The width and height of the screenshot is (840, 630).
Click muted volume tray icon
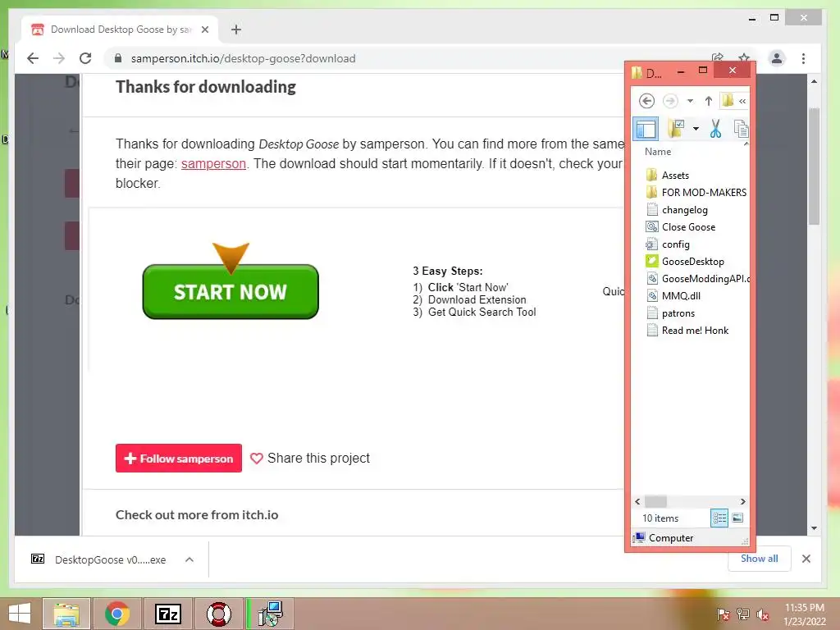(763, 614)
